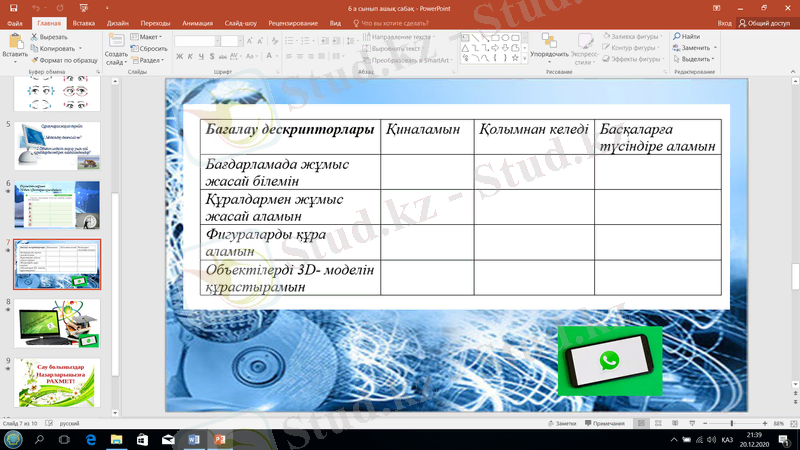Click the save icon in title bar
The height and width of the screenshot is (450, 800).
[11, 8]
